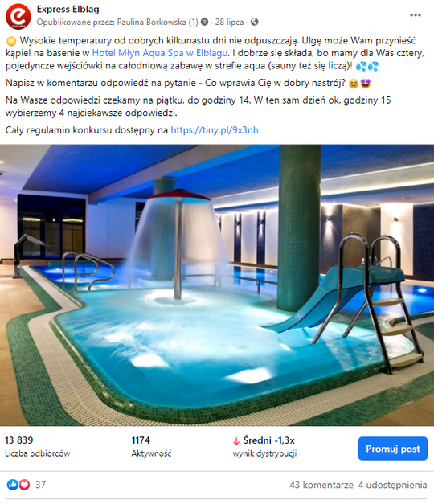This screenshot has height=504, width=434.
Task: Open the tiny.pl/9x3nh contest rules link
Action: (x=215, y=130)
